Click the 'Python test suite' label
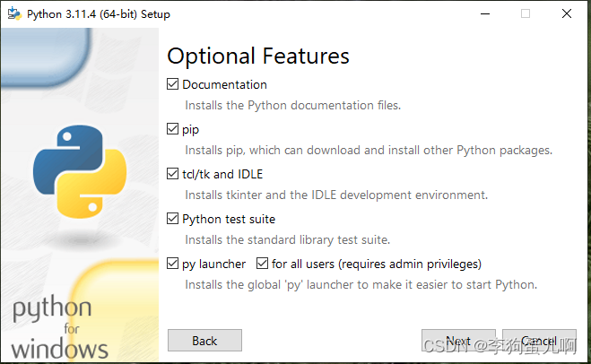Image resolution: width=591 pixels, height=364 pixels. coord(229,219)
